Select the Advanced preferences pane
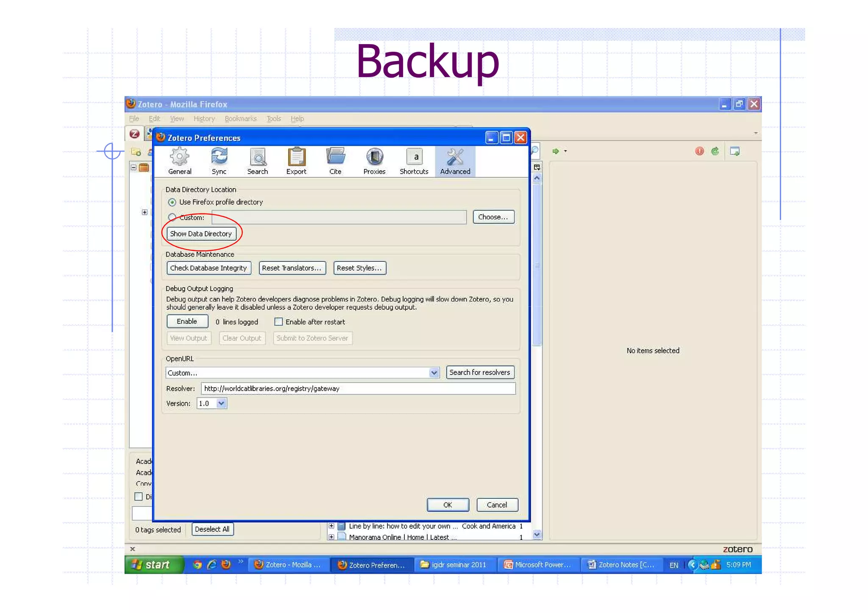This screenshot has width=868, height=613. [x=455, y=161]
